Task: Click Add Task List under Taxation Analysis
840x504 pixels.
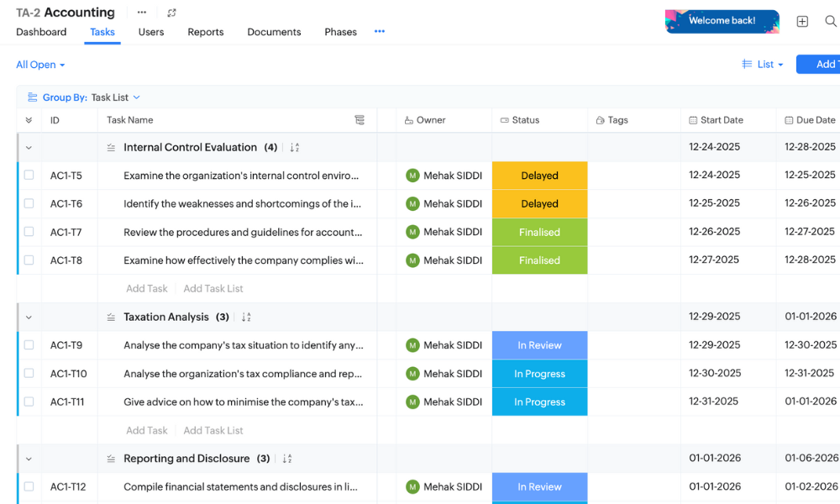Action: coord(213,430)
